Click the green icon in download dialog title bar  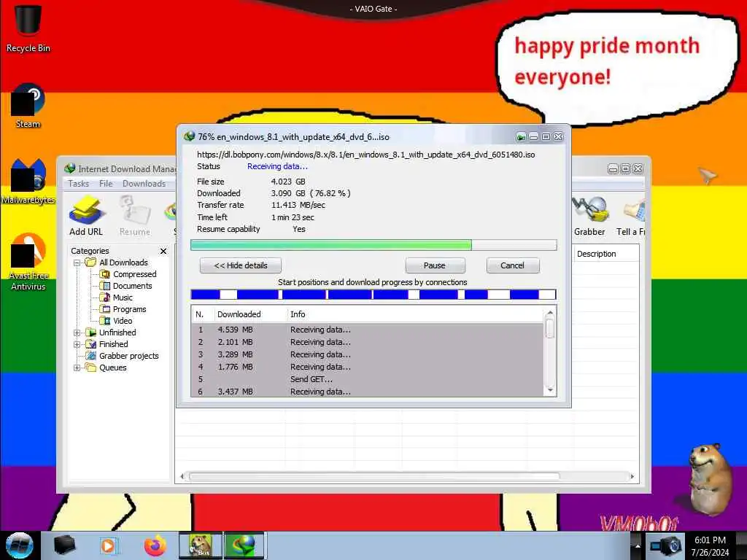point(521,137)
